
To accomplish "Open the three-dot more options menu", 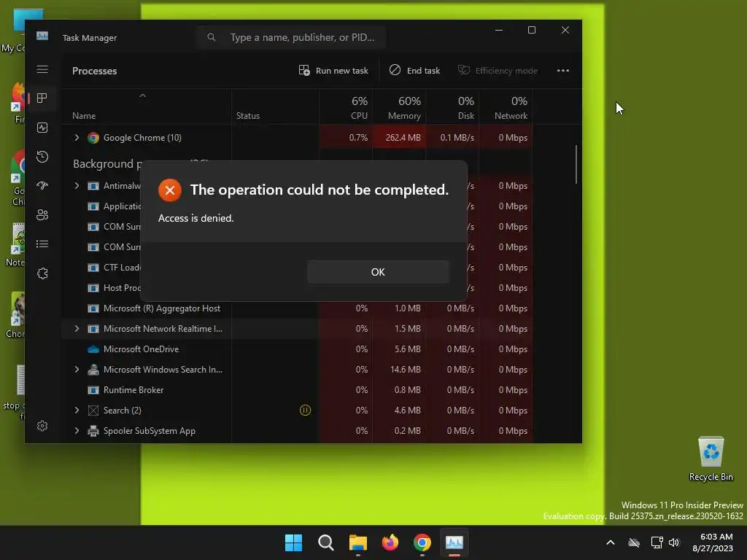I will coord(563,71).
